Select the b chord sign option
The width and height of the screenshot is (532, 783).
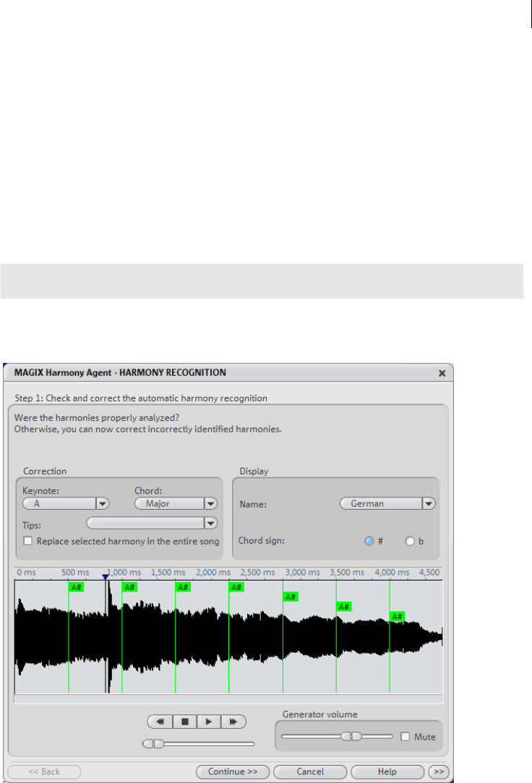pyautogui.click(x=410, y=541)
